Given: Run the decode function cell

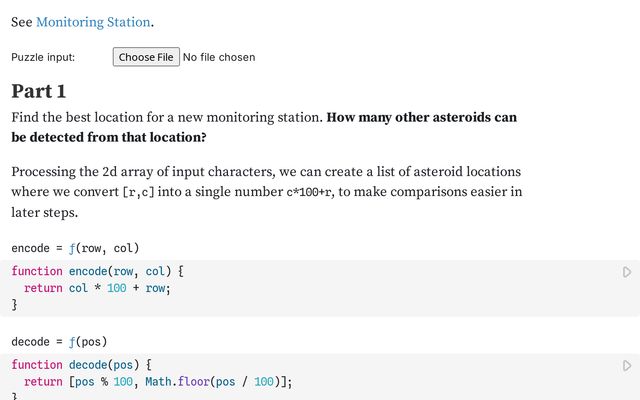Looking at the screenshot, I should tap(627, 366).
